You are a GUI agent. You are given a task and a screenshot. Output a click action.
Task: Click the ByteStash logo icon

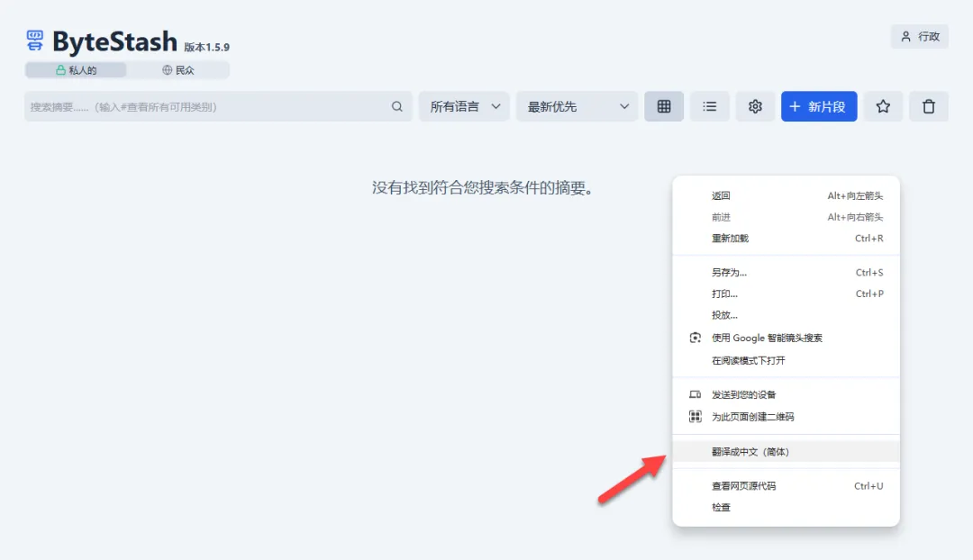click(x=35, y=40)
